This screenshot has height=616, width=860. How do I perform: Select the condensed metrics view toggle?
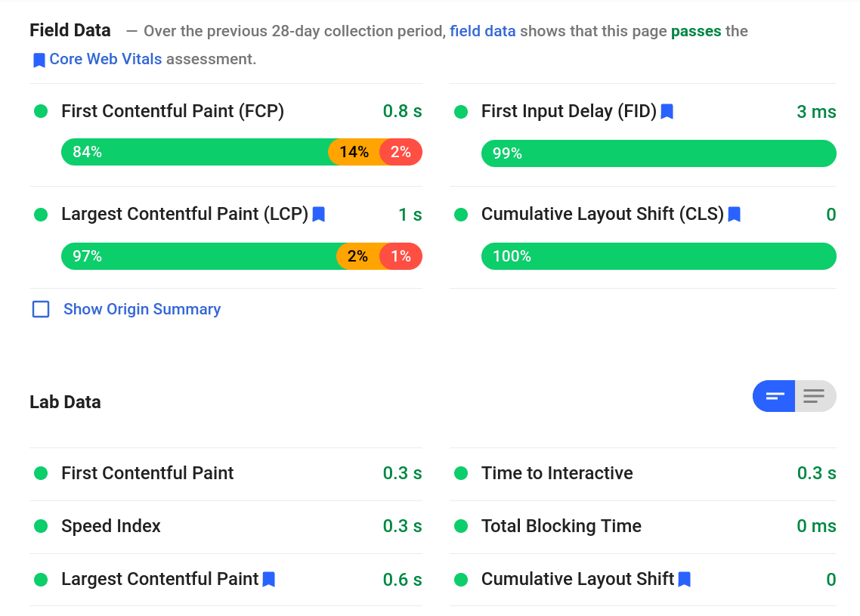pos(773,396)
